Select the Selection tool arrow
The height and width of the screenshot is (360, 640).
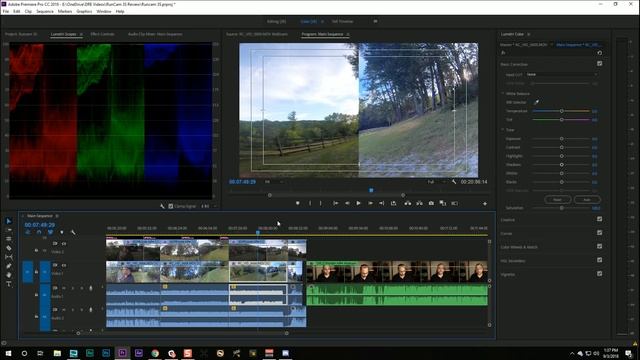pos(9,221)
